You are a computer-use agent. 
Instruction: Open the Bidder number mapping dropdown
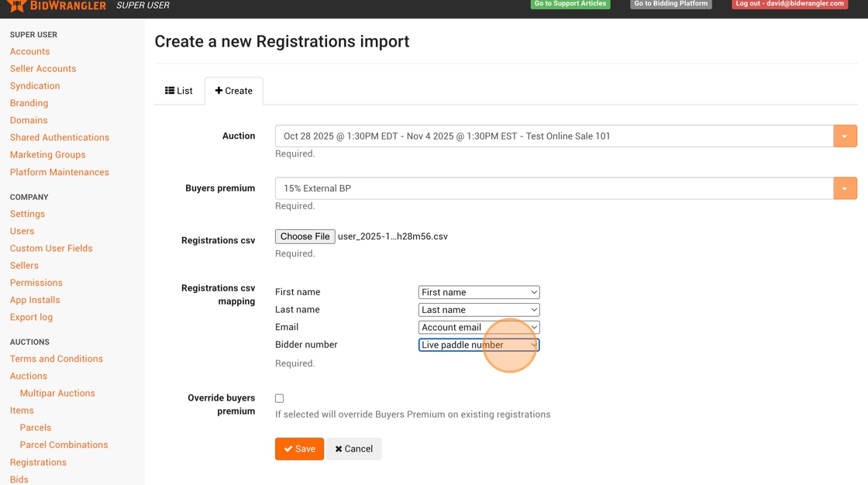[479, 345]
